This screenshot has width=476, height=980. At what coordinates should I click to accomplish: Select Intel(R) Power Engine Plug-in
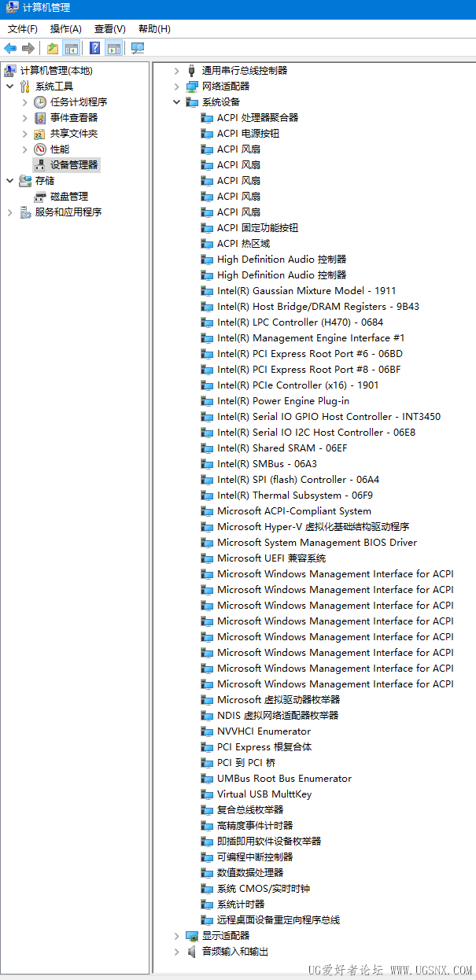pyautogui.click(x=283, y=401)
